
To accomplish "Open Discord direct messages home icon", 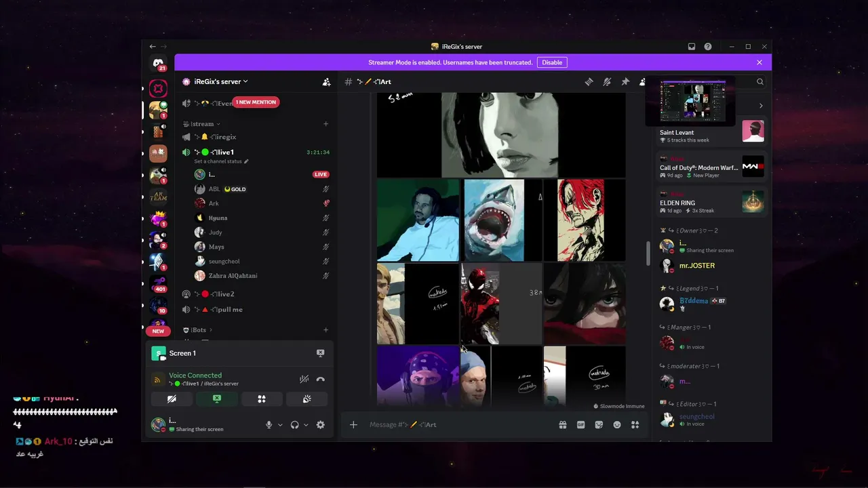I will (158, 63).
